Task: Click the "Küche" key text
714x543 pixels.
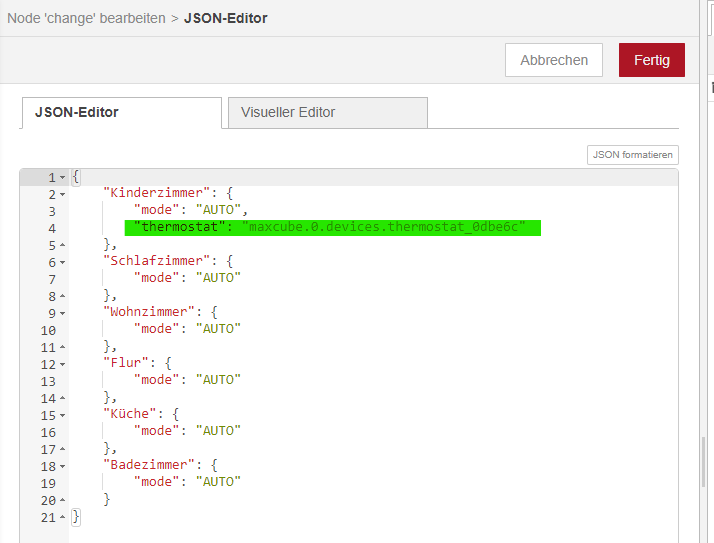Action: click(130, 414)
